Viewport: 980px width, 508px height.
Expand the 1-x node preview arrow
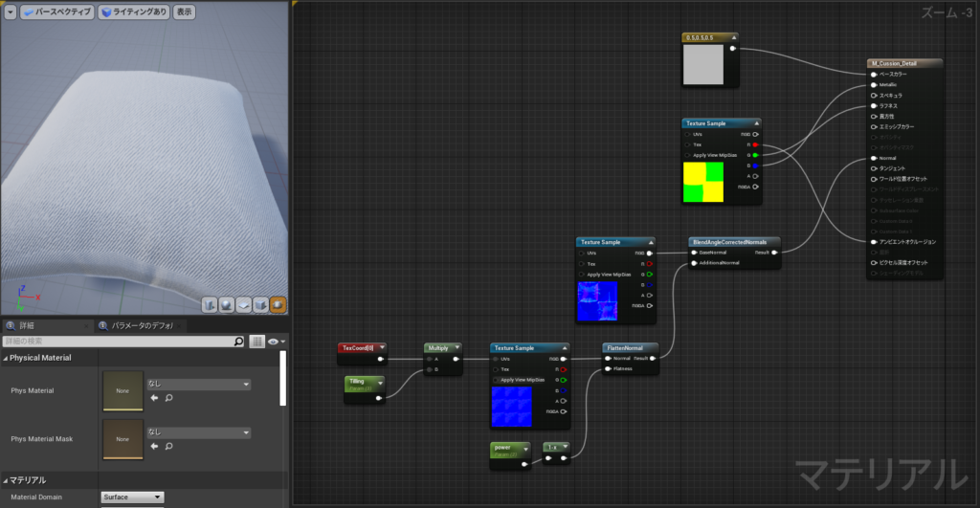(x=565, y=447)
